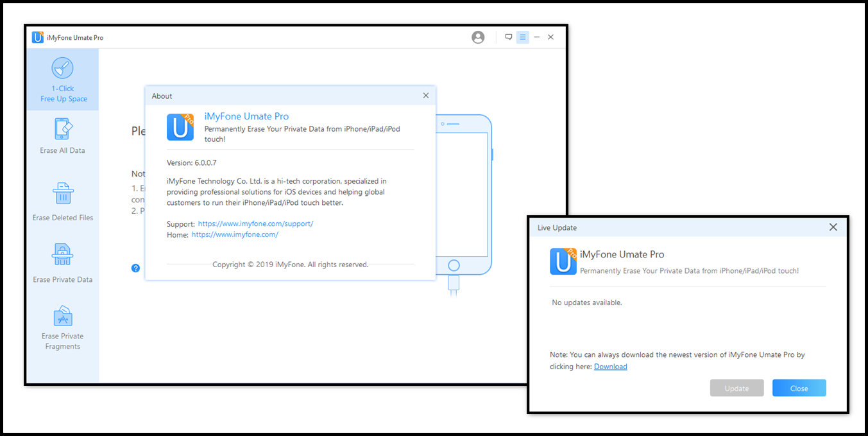This screenshot has height=436, width=868.
Task: Close the iMyFone Umate Pro main window
Action: click(x=550, y=37)
